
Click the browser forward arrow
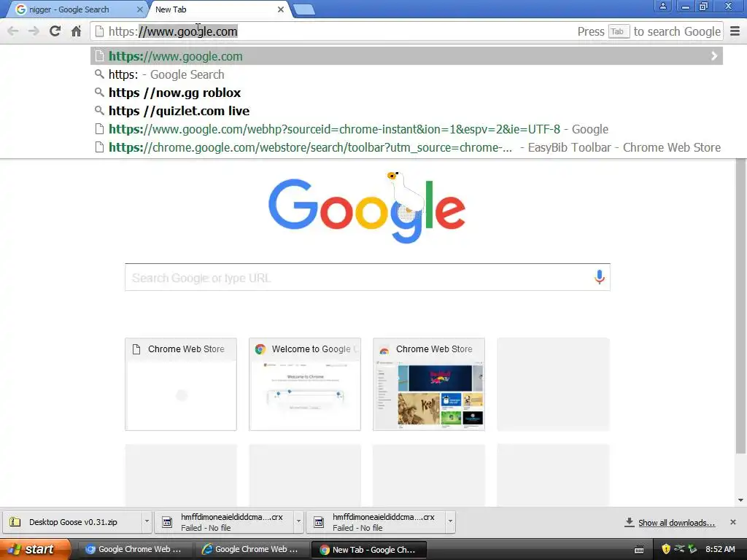pos(34,31)
